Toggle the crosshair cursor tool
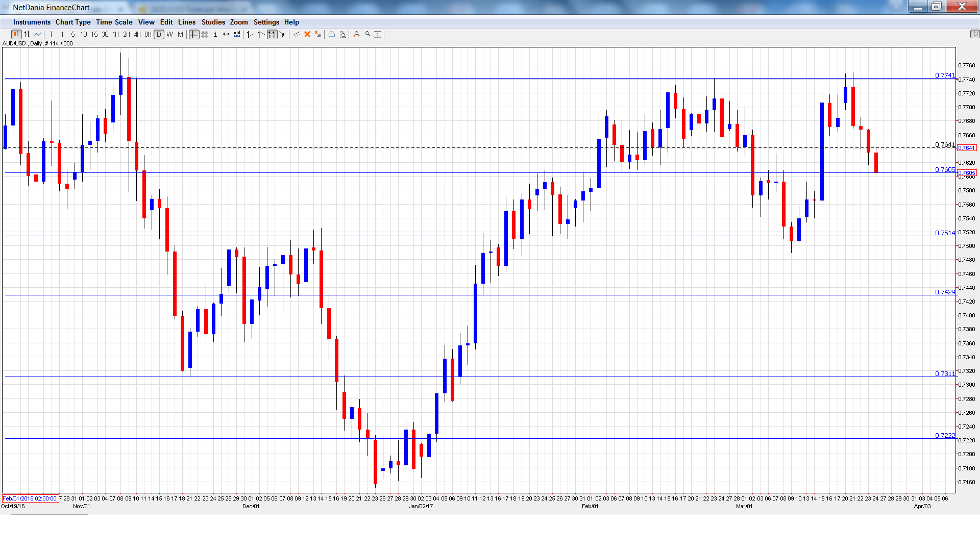The width and height of the screenshot is (980, 551). [194, 35]
